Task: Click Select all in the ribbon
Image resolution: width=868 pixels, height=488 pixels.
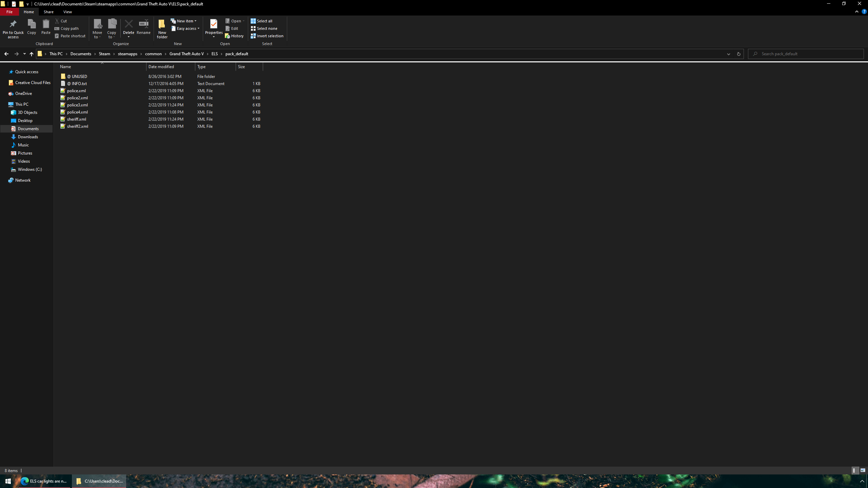Action: 261,21
